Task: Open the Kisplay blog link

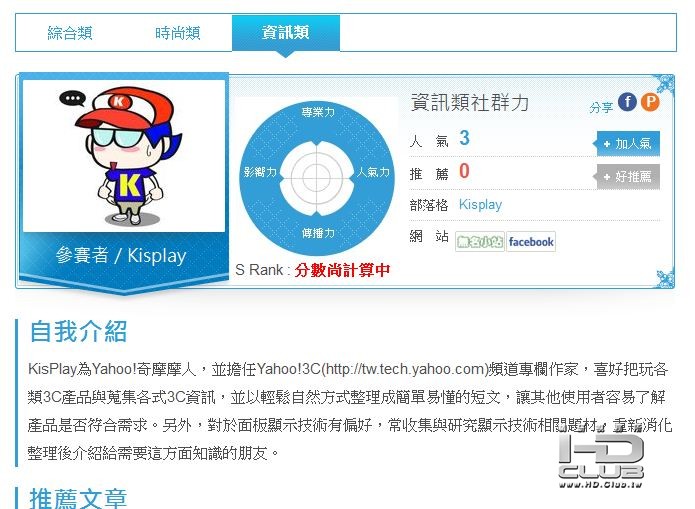Action: tap(480, 204)
